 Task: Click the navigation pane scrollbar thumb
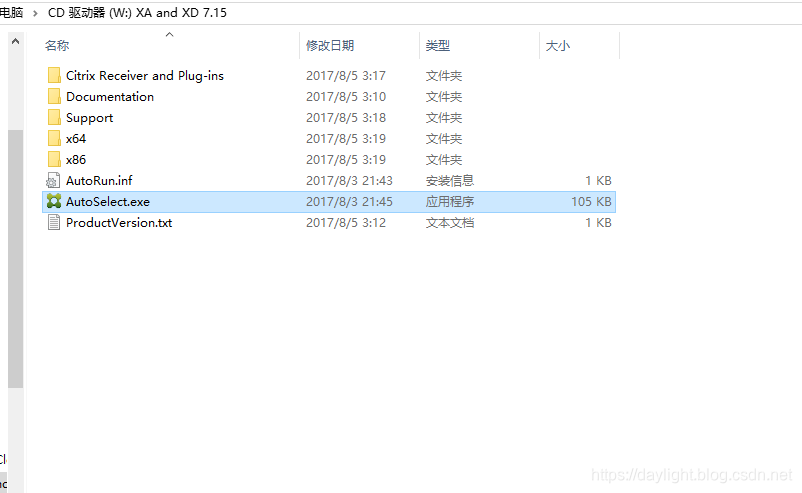(x=15, y=259)
